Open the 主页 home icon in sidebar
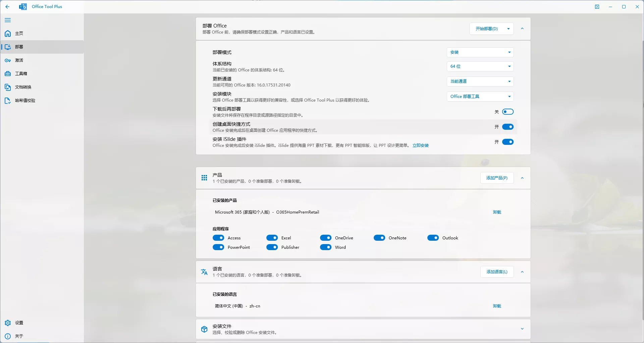 point(7,34)
